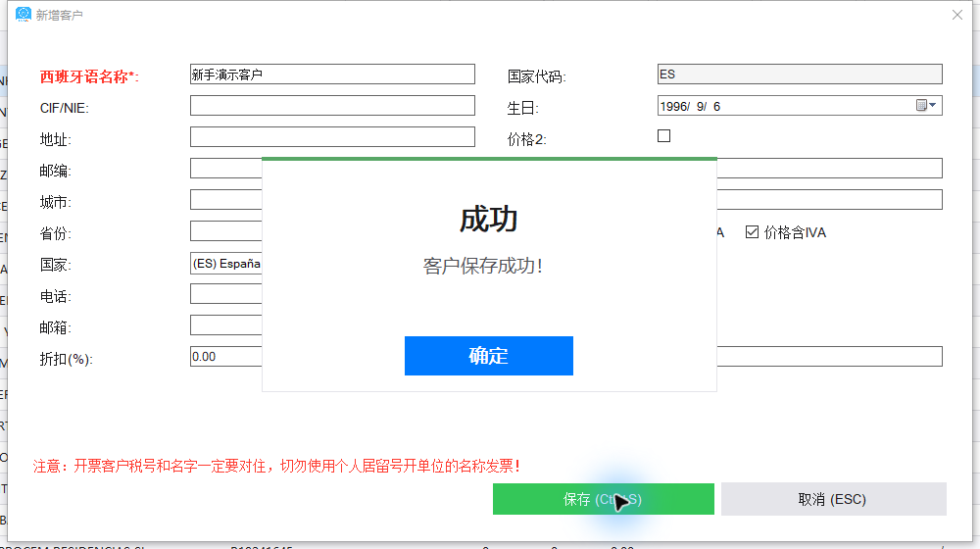Click the 生日 date value 1996/9/6
Screen dimensions: 980x549
coord(690,106)
